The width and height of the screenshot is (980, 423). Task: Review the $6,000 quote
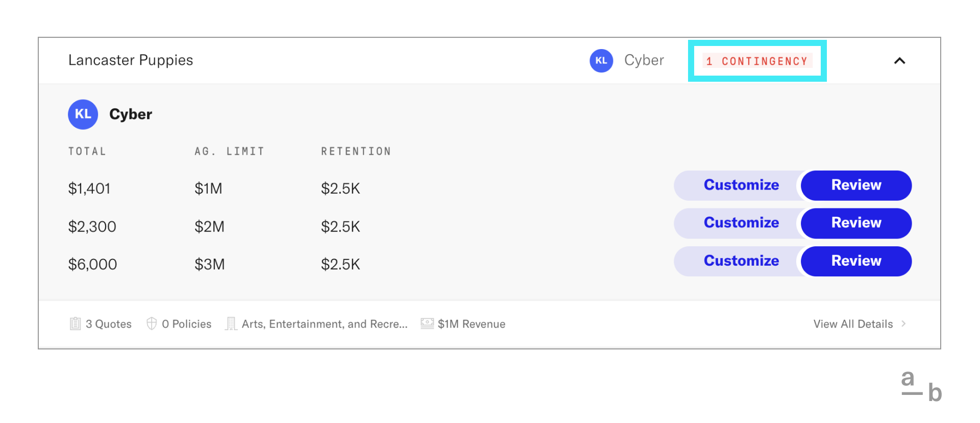pyautogui.click(x=856, y=261)
